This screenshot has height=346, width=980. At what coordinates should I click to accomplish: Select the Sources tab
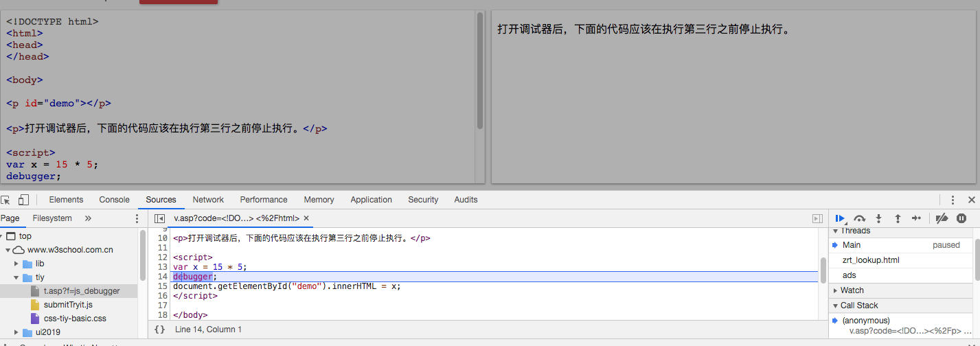[161, 200]
